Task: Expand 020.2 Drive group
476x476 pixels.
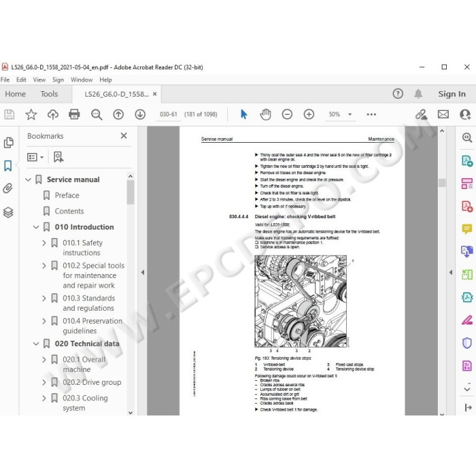Action: pos(44,382)
